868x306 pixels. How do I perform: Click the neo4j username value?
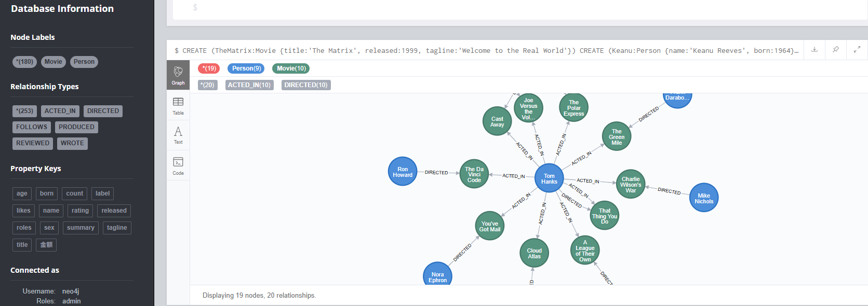click(x=71, y=291)
